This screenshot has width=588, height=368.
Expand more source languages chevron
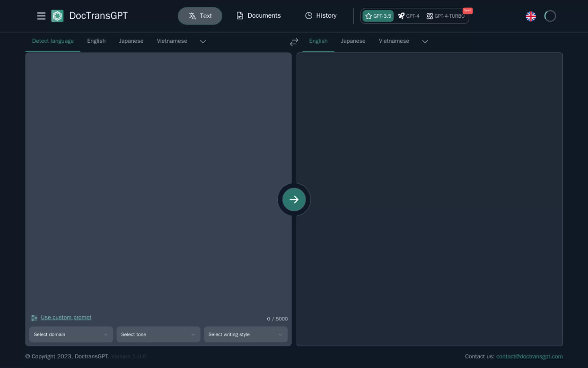[203, 42]
